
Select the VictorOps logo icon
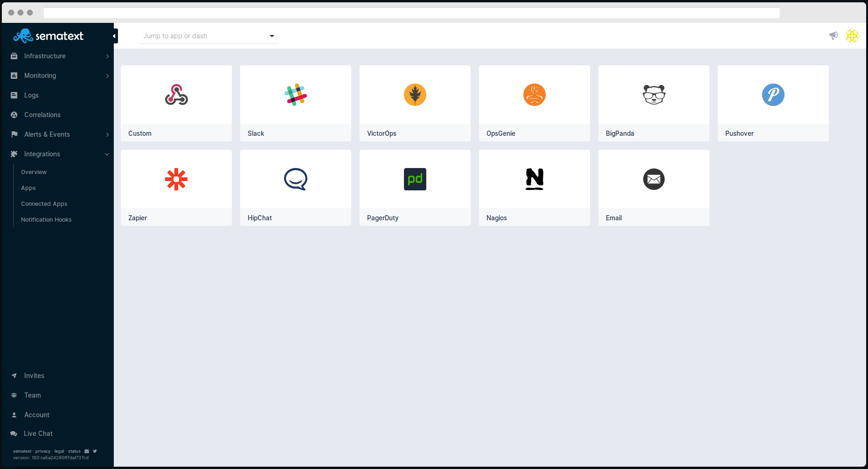click(415, 95)
